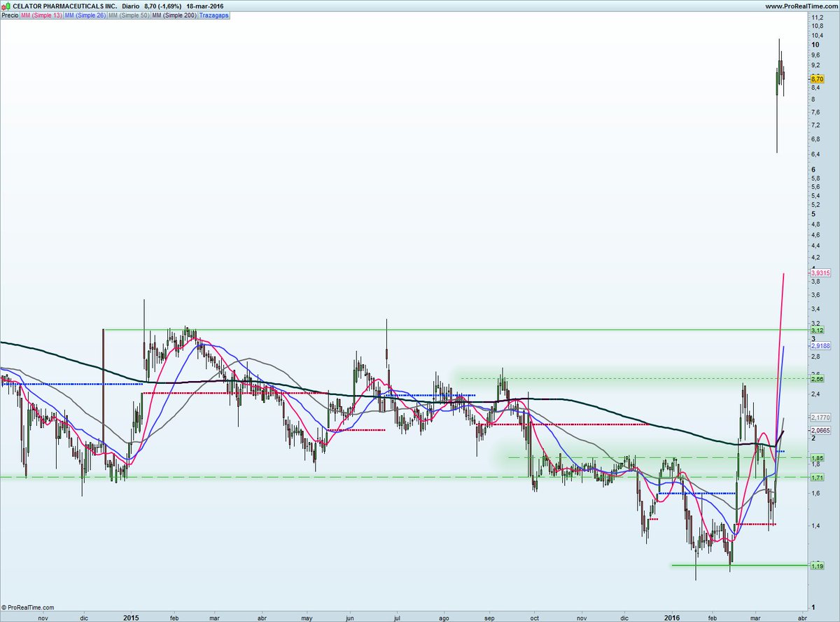
Task: Click the CELATOR PHARMACEUTICALS INC. instrument name
Action: (65, 6)
